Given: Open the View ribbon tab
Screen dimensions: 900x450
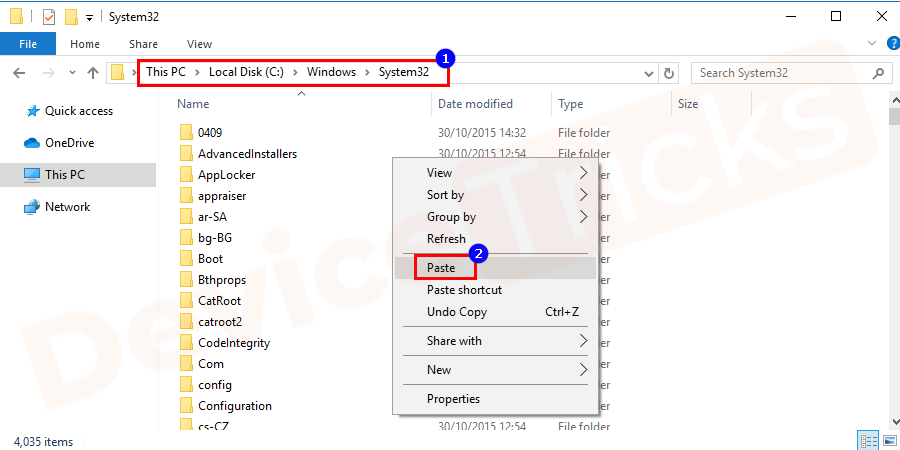Looking at the screenshot, I should [x=199, y=44].
